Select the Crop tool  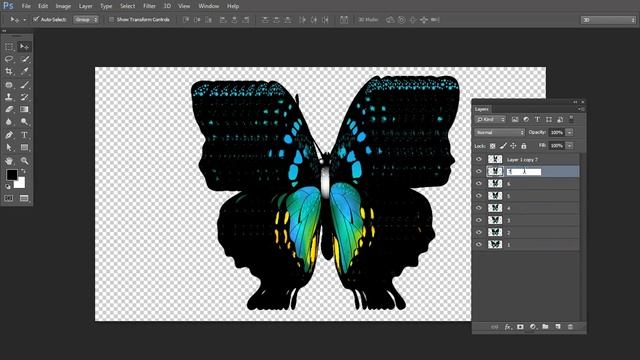[9, 71]
